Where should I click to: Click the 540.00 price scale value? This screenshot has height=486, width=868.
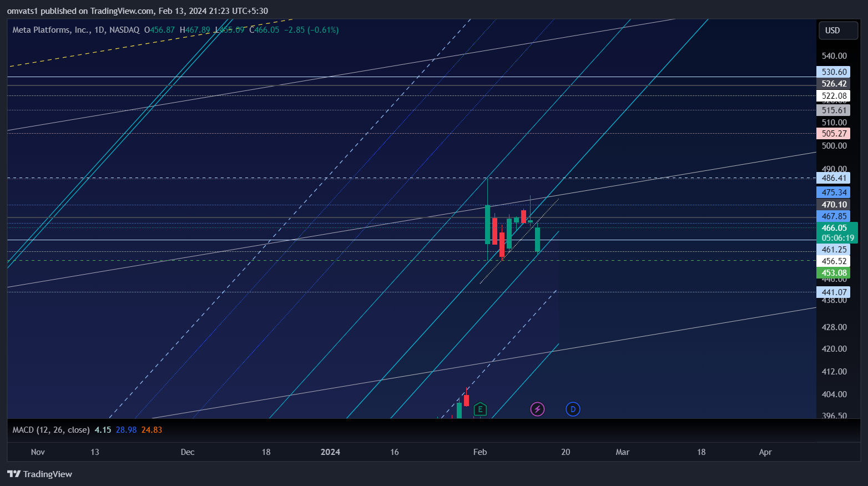tap(834, 56)
